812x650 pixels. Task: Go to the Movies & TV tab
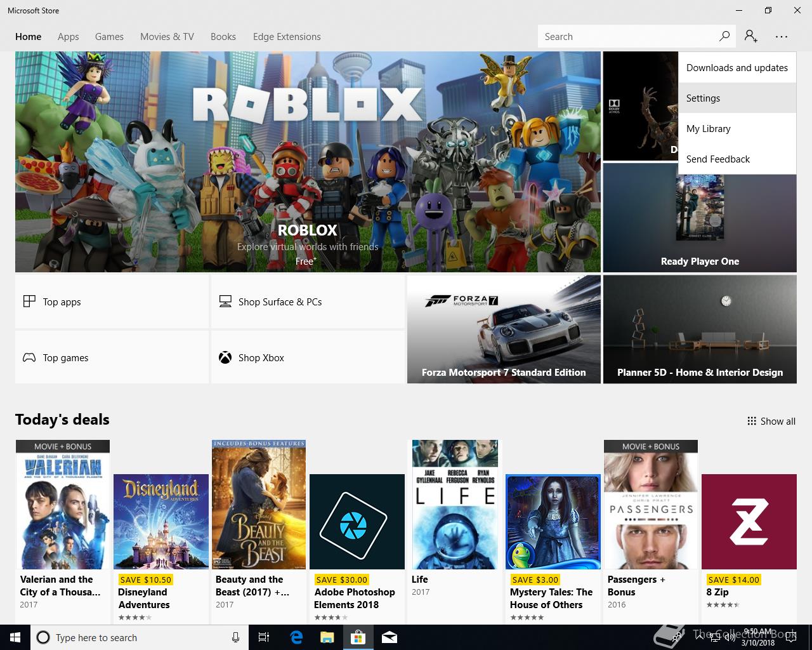pyautogui.click(x=167, y=37)
